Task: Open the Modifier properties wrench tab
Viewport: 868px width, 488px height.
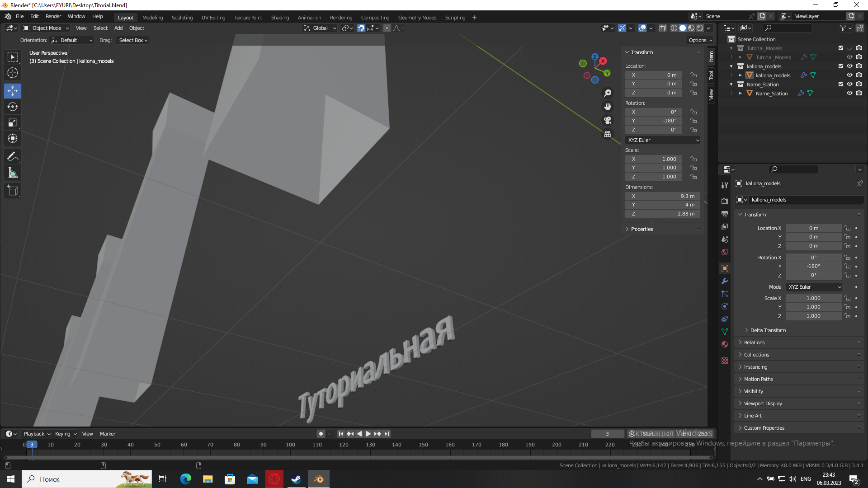Action: [725, 281]
